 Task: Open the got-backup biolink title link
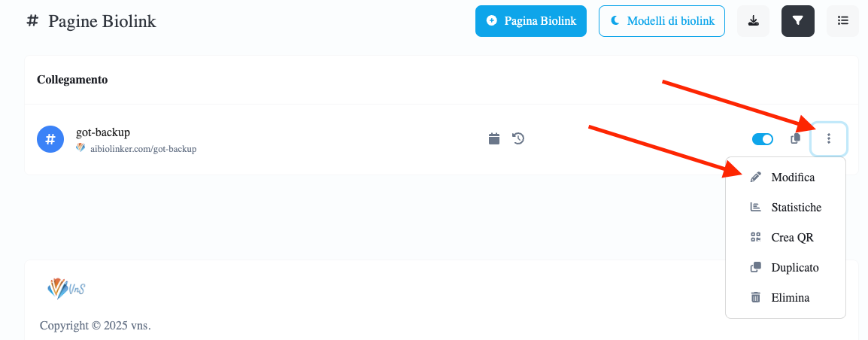pos(103,132)
